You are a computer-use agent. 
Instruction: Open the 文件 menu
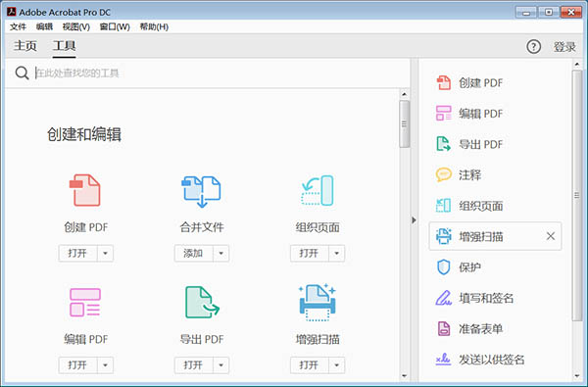coord(18,26)
